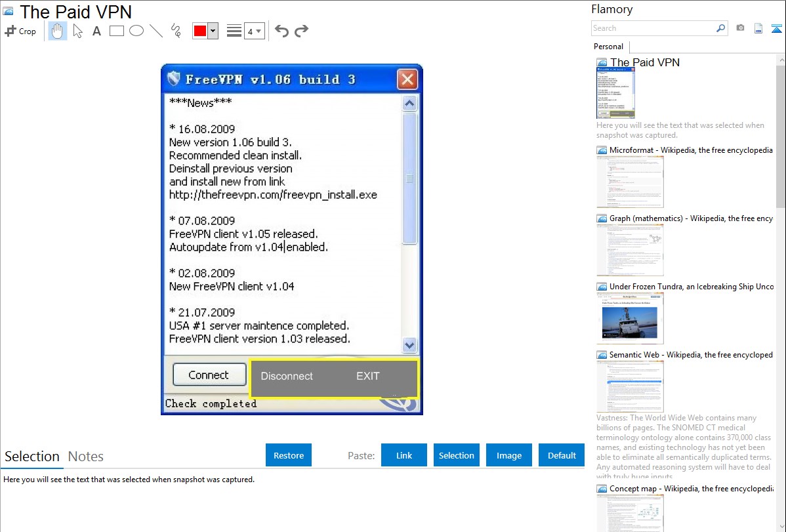786x532 pixels.
Task: Click the red color swatch
Action: pos(200,31)
